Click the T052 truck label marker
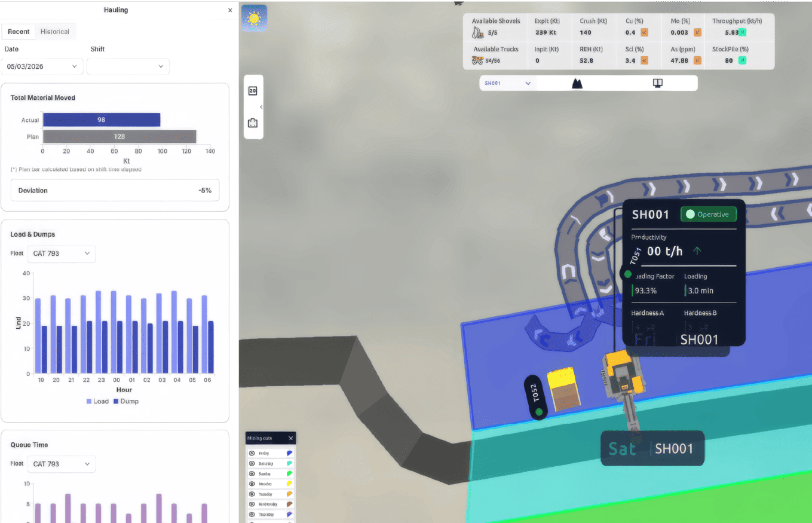The width and height of the screenshot is (812, 523). 537,397
